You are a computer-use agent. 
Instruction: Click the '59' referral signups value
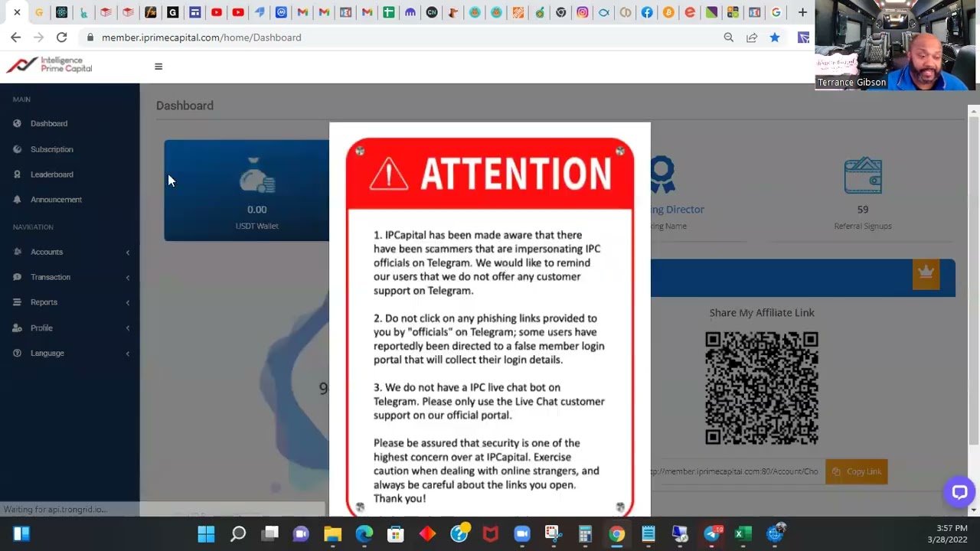click(863, 210)
